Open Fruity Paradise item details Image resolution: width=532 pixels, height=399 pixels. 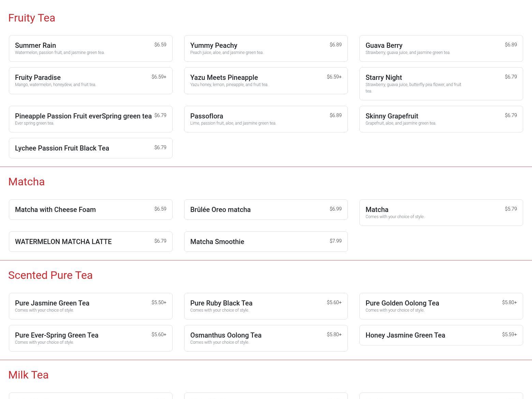coord(91,81)
